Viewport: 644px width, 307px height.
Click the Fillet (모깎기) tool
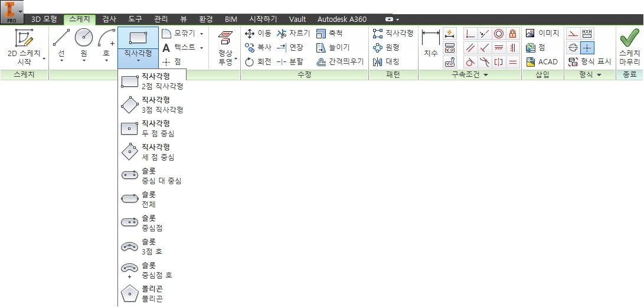point(179,33)
